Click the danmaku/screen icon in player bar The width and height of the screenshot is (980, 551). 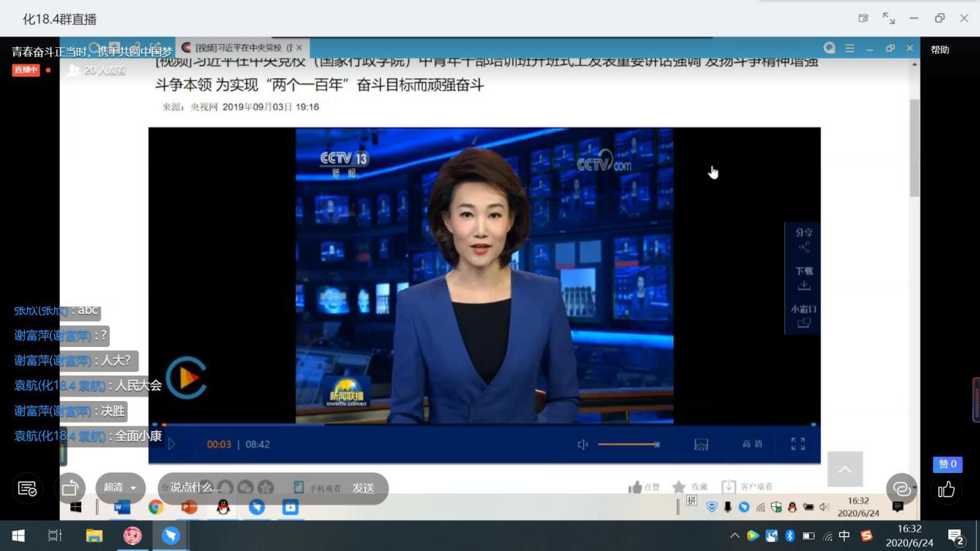(x=702, y=444)
